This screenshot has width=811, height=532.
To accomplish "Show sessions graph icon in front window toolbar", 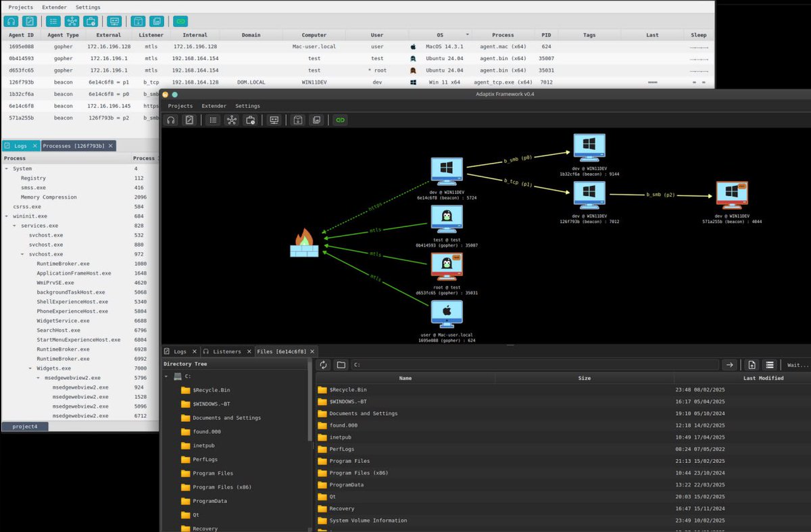I will [x=232, y=120].
